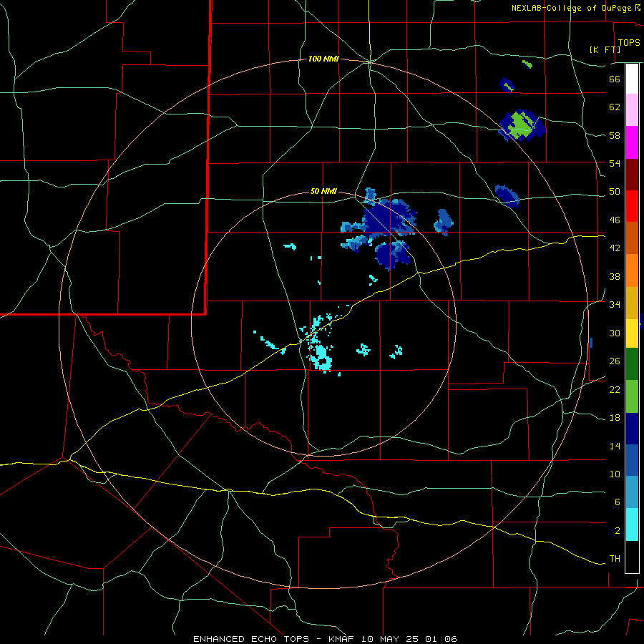Click the 100 NMI range ring label
This screenshot has width=644, height=644.
[323, 59]
